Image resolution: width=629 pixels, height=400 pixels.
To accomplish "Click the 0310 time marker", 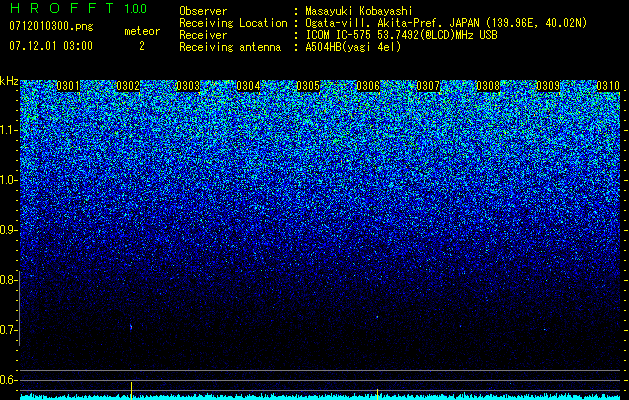I will click(608, 86).
